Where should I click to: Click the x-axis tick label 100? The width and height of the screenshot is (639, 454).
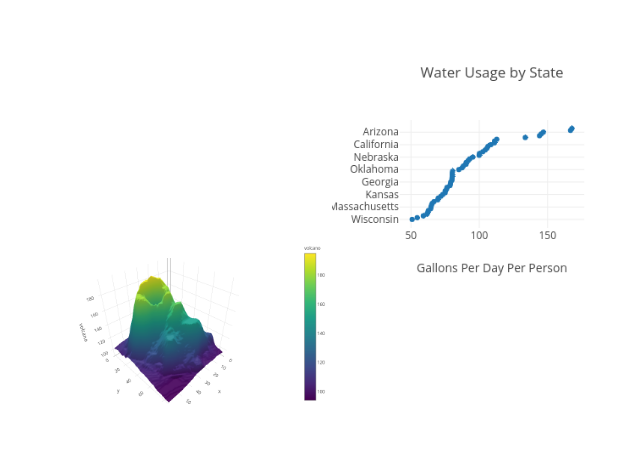[479, 236]
